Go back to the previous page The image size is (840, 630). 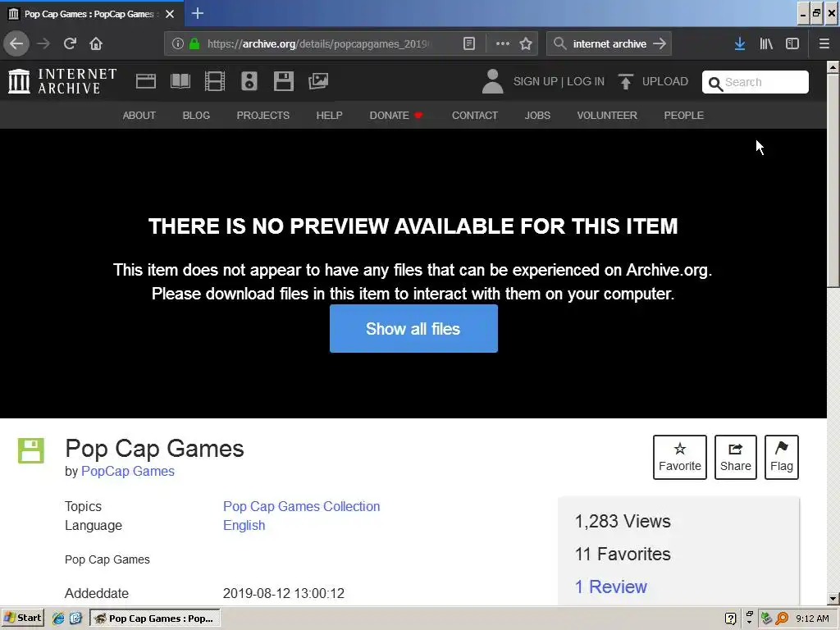pos(16,43)
